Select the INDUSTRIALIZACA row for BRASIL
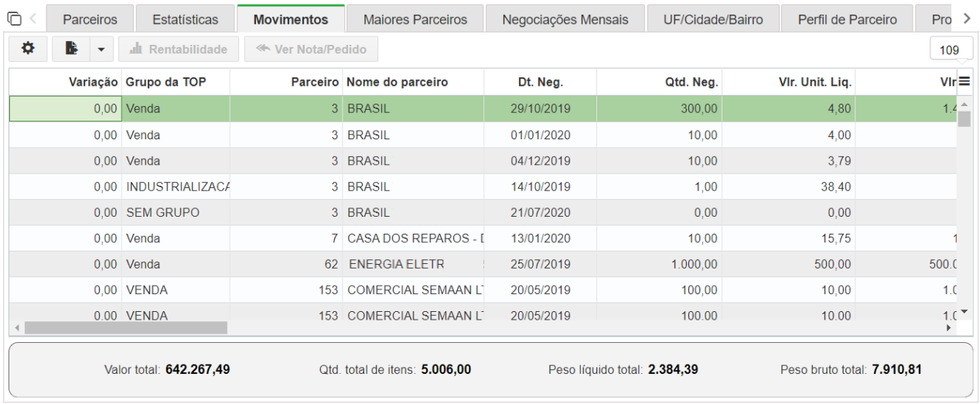Screen dimensions: 980x404 483,187
